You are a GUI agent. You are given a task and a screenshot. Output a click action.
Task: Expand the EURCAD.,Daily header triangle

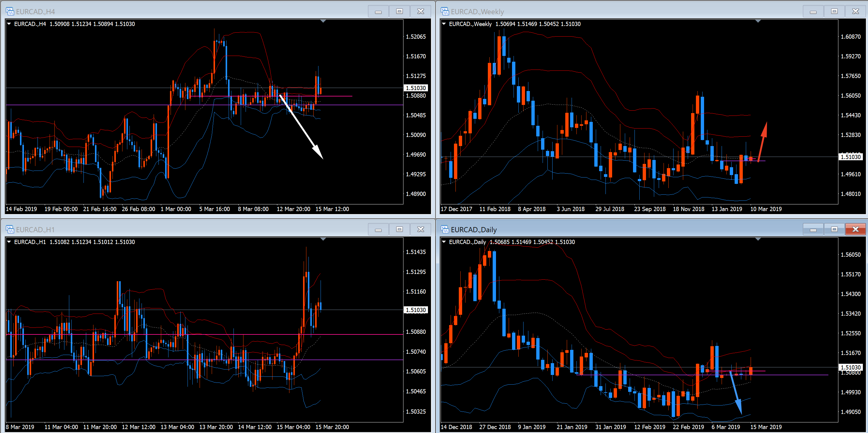[444, 242]
